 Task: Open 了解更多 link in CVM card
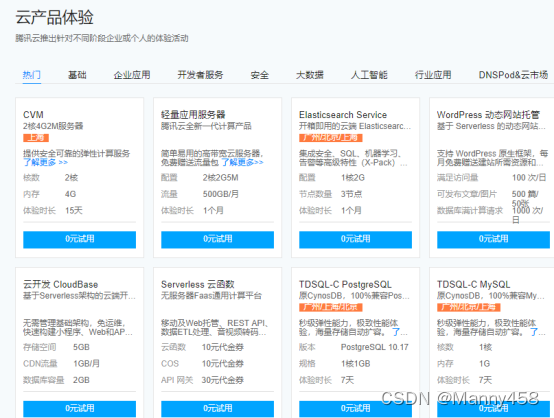pos(45,163)
